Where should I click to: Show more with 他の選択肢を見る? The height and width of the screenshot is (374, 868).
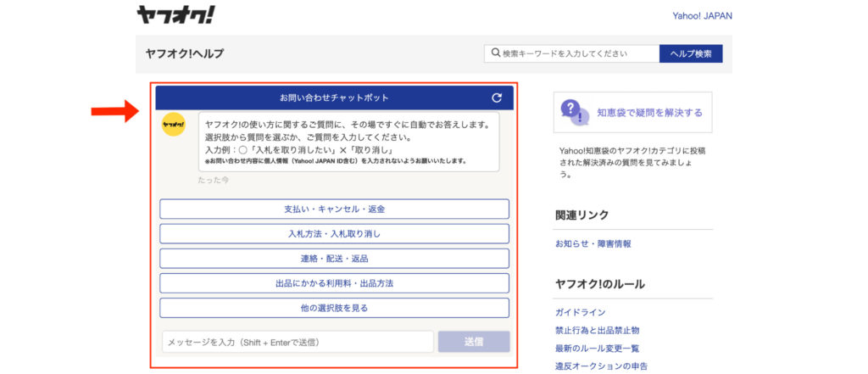point(334,308)
